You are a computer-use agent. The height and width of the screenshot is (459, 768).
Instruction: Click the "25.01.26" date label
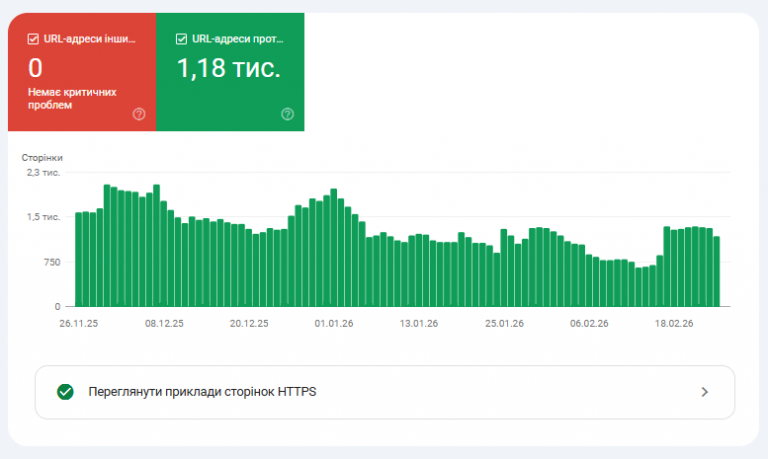pos(504,323)
